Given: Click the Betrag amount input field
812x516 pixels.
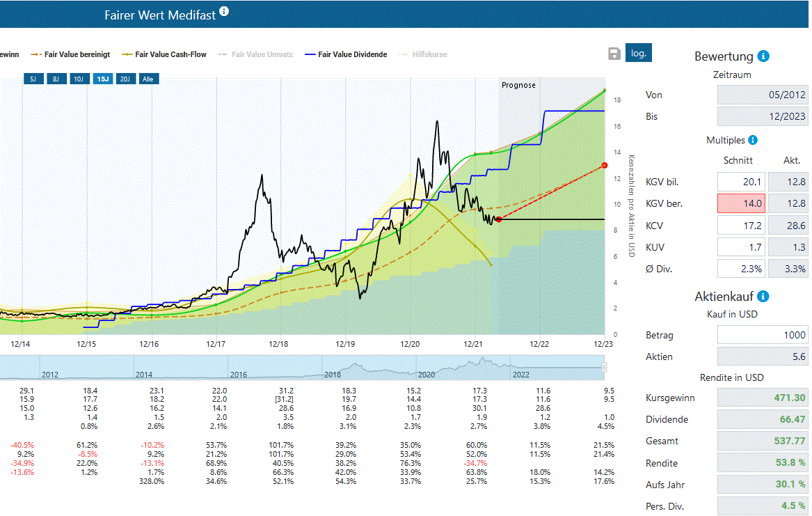Looking at the screenshot, I should point(763,335).
